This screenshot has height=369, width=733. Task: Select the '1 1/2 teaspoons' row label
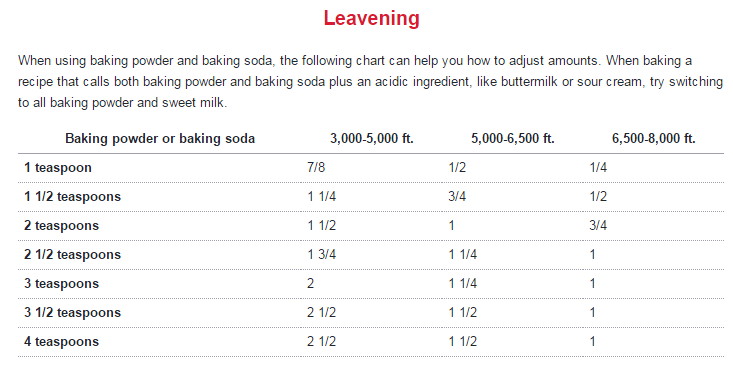(72, 197)
